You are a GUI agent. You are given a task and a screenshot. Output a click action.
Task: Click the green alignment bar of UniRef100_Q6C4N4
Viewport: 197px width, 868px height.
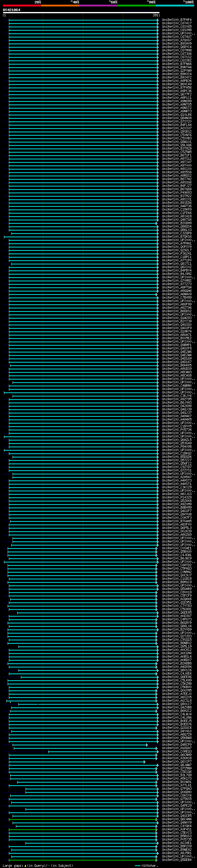[x=83, y=819]
